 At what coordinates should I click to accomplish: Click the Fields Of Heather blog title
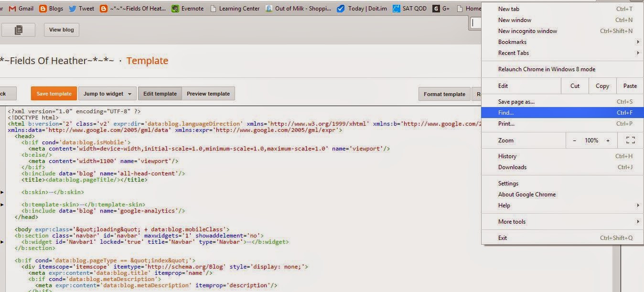pyautogui.click(x=57, y=61)
